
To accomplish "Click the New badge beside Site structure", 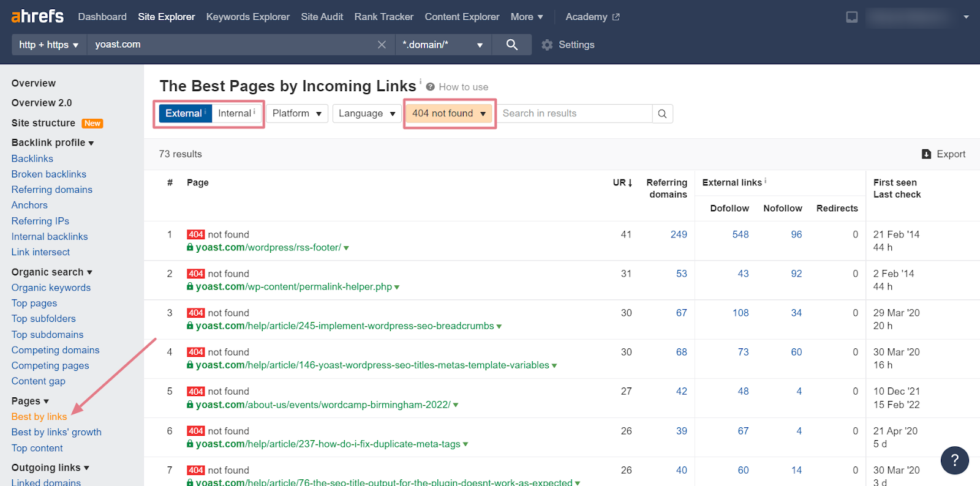I will (x=92, y=124).
